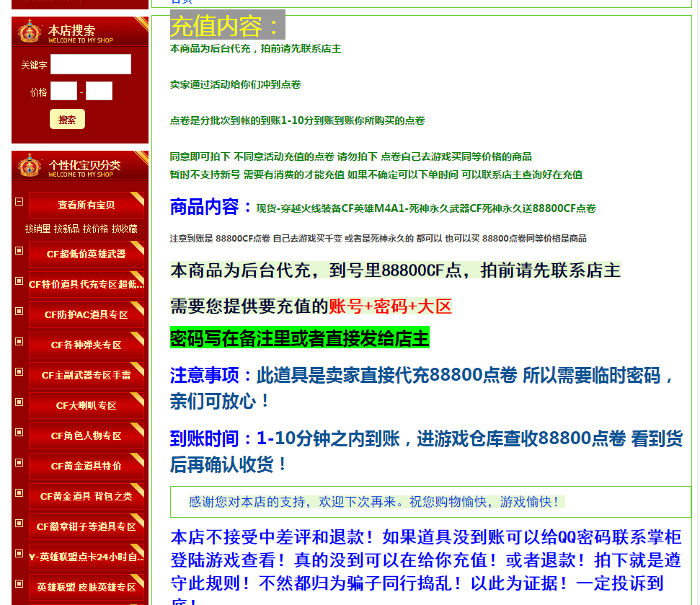
Task: Open CF角色人物专区 category
Action: (x=87, y=436)
